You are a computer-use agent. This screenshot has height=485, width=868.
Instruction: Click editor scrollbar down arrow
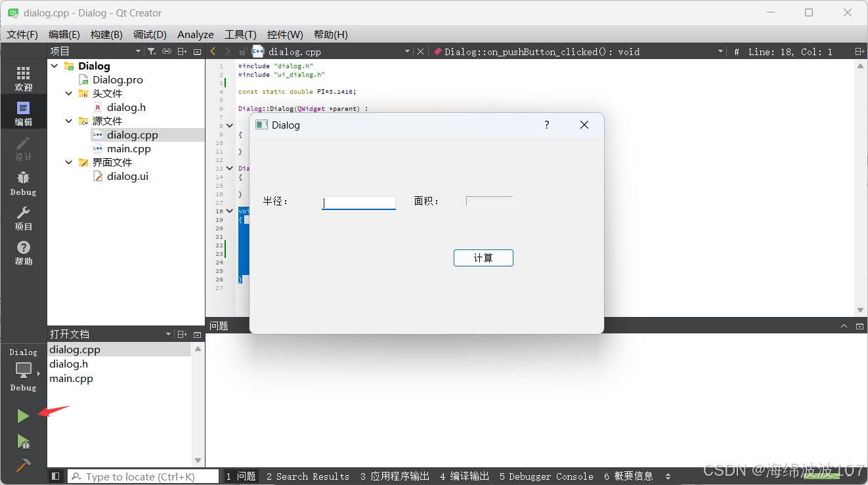(x=860, y=310)
